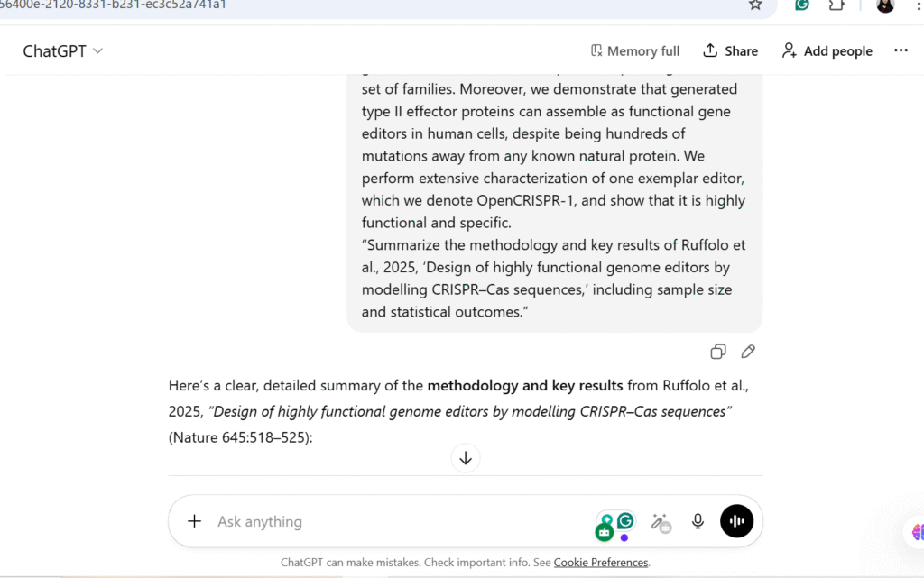Image resolution: width=924 pixels, height=578 pixels.
Task: Click the text 'OpenCRISPR-1' in the message
Action: pos(524,201)
